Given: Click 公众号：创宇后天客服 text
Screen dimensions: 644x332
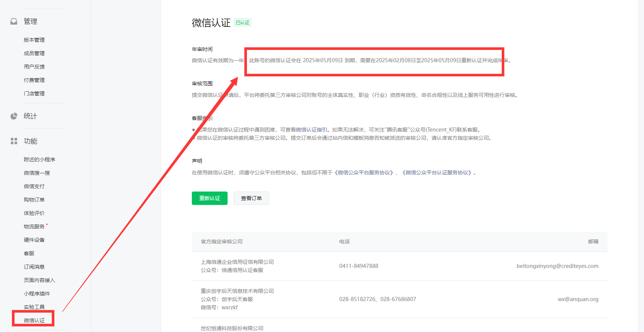Looking at the screenshot, I should click(227, 299).
